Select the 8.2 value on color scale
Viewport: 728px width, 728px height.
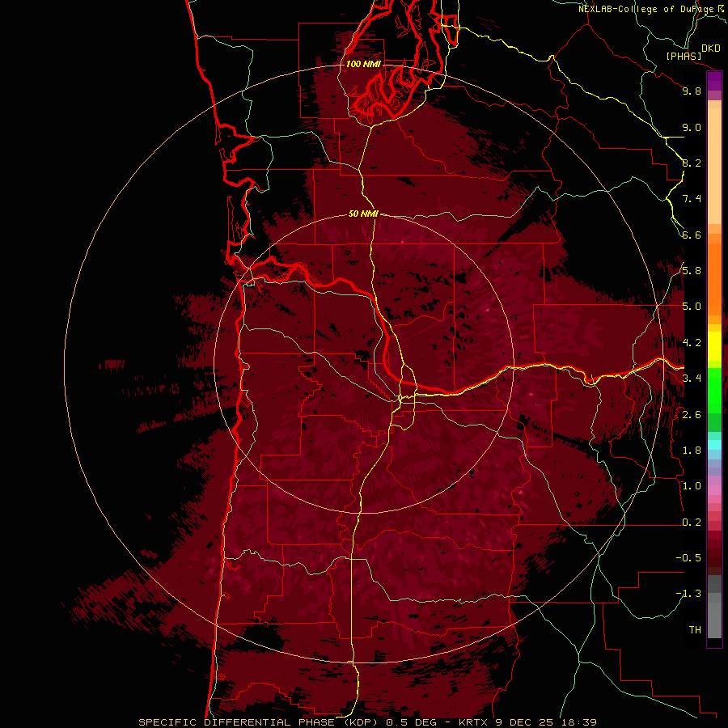[692, 163]
